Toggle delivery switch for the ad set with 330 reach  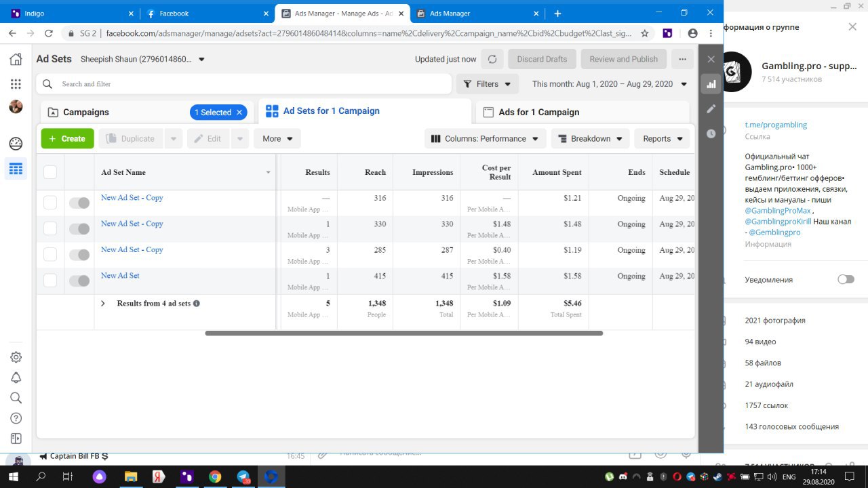point(79,229)
